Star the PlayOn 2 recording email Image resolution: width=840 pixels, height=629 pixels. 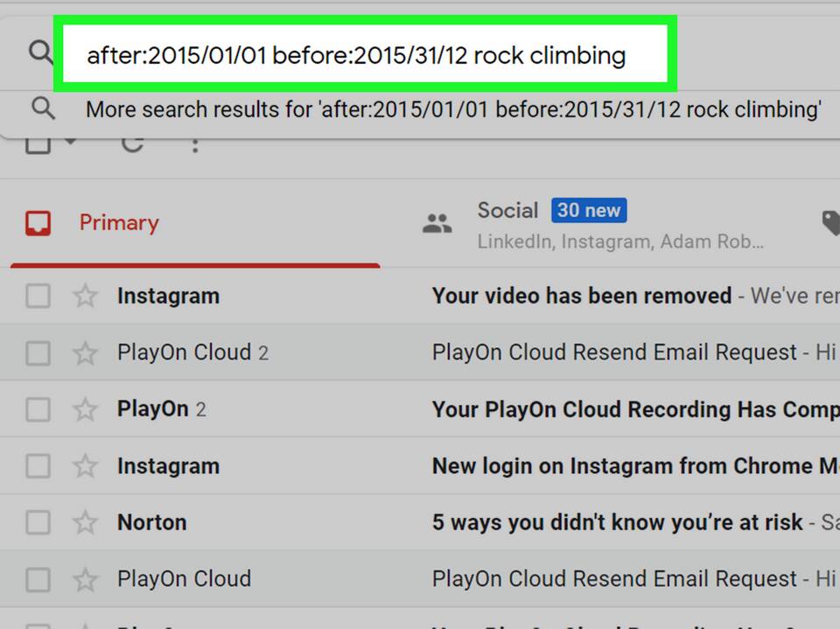point(85,410)
